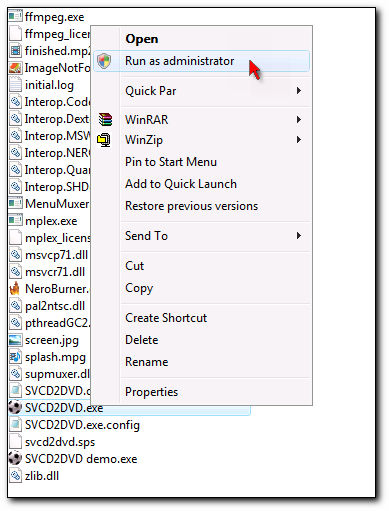Image resolution: width=389 pixels, height=511 pixels.
Task: Click the WinZip icon in context menu
Action: [x=104, y=140]
